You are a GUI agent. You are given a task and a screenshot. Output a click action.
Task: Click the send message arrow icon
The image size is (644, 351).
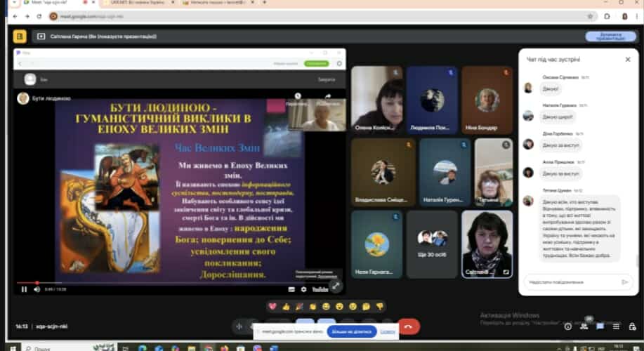click(x=624, y=282)
